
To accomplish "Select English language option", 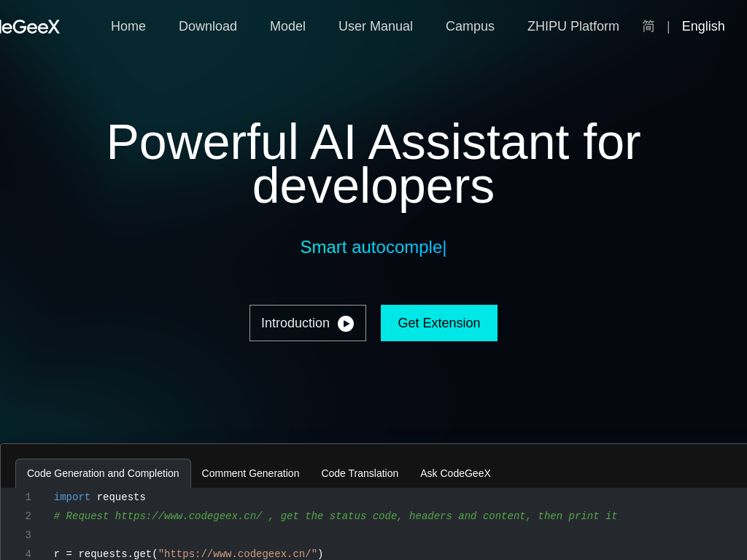I will tap(703, 26).
